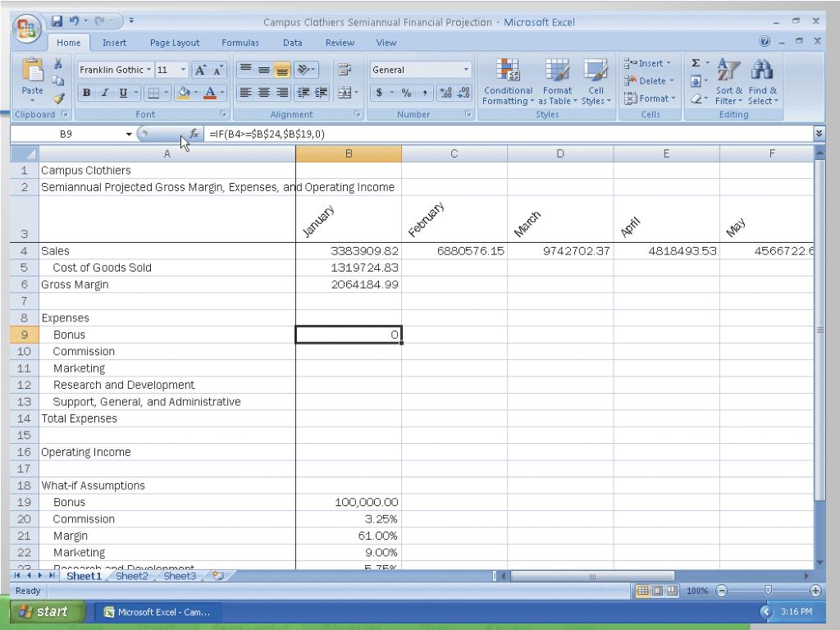Expand the formula bar
Viewport: 840px width, 630px height.
click(819, 134)
